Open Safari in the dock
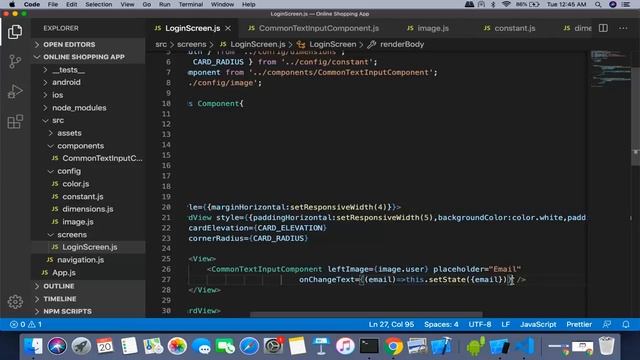Viewport: 640px width, 360px height. click(249, 346)
